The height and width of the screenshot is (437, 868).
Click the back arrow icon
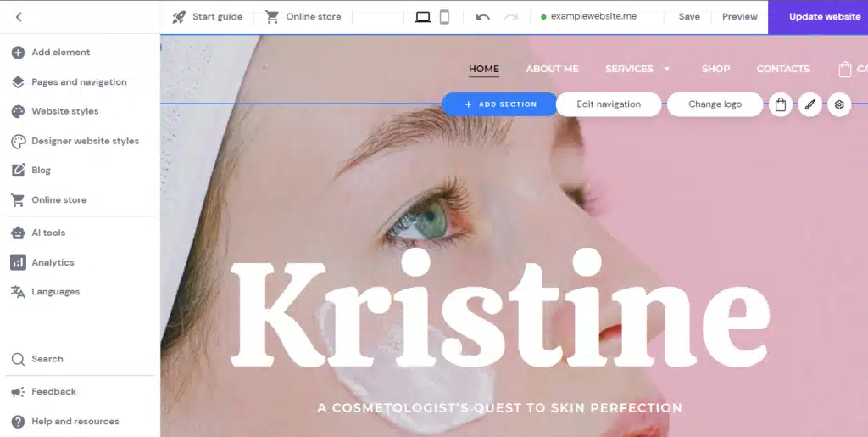pyautogui.click(x=19, y=17)
